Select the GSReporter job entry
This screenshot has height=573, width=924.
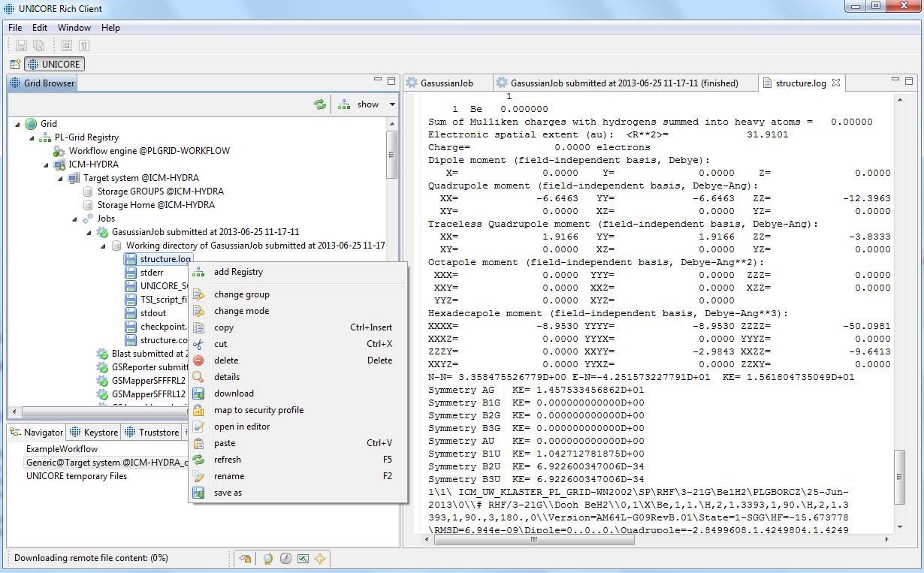click(x=149, y=367)
